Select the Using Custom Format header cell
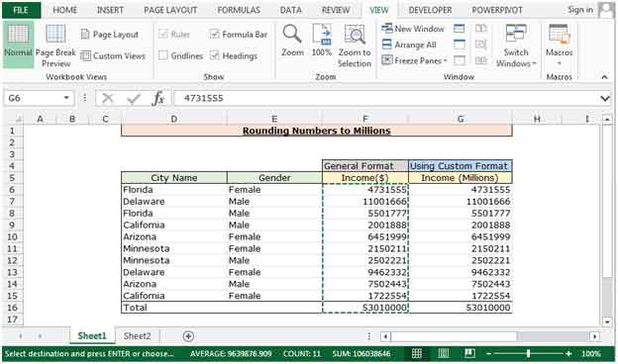 [461, 166]
